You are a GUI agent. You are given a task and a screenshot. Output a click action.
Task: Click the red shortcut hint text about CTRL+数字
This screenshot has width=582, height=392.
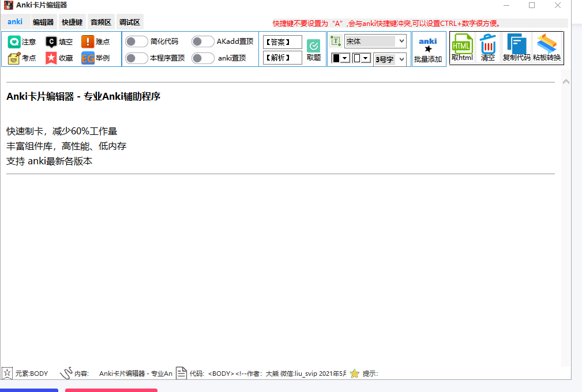386,24
